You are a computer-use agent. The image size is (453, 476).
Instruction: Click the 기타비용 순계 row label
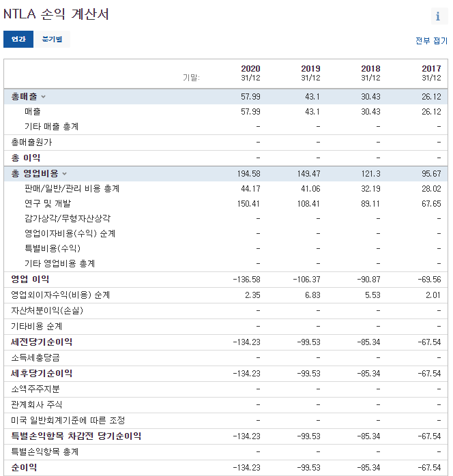(x=37, y=327)
